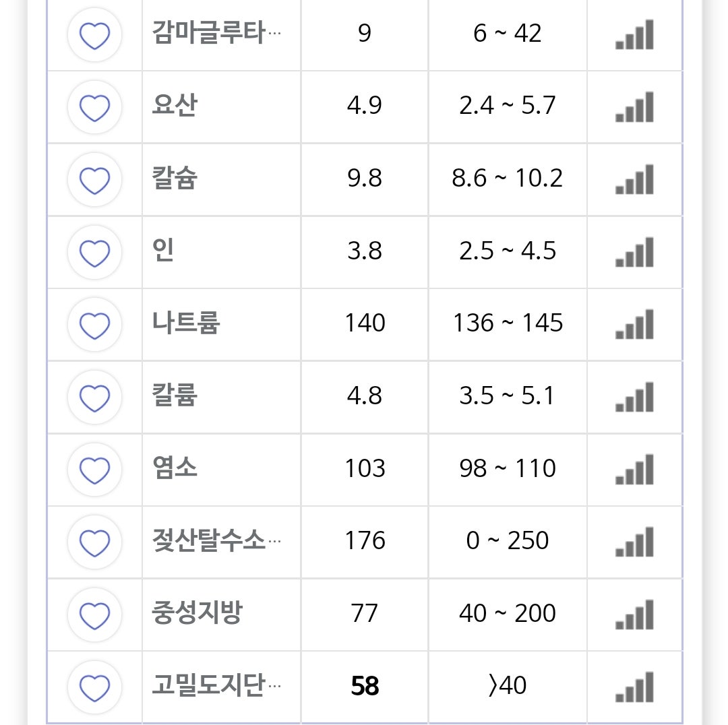
Task: Open bar graph icon for 고밀도지단
Action: [x=634, y=687]
